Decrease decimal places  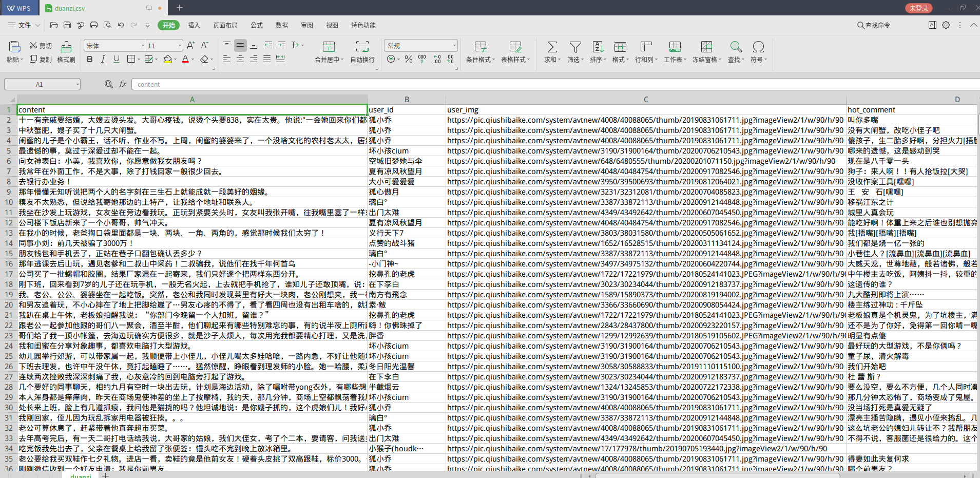450,60
